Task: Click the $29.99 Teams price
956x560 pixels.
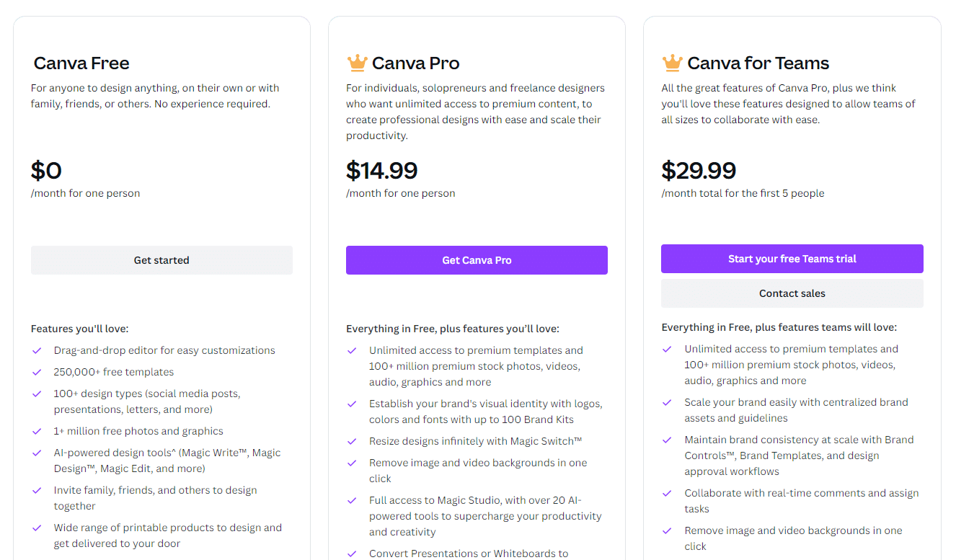Action: tap(699, 171)
